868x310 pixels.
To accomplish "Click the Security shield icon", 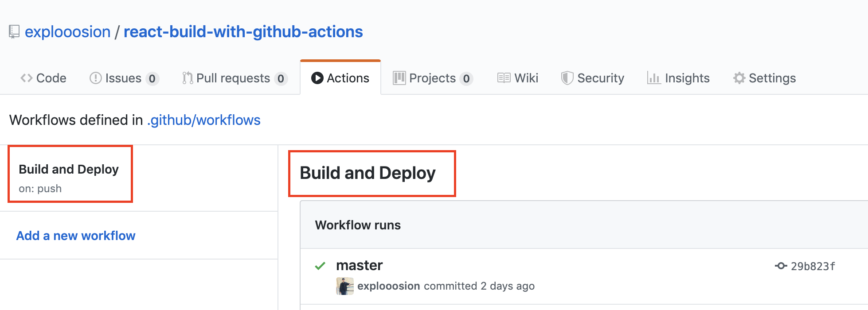I will (x=567, y=78).
